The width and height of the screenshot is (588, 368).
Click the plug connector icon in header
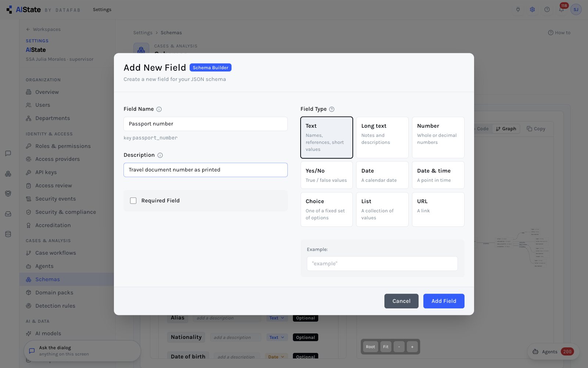[x=518, y=10]
